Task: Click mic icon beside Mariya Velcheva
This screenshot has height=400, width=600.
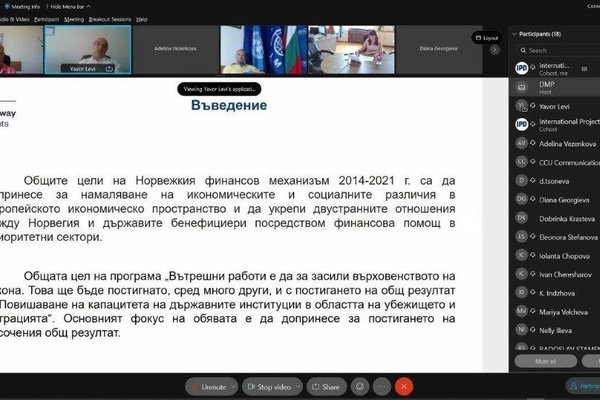Action: click(532, 311)
